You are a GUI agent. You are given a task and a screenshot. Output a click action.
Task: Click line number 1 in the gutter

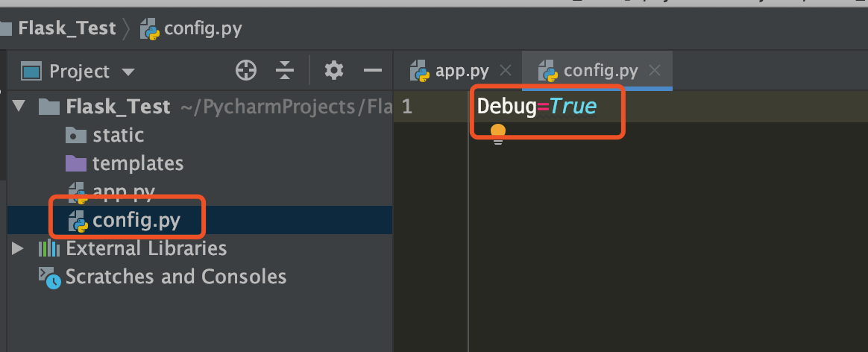pyautogui.click(x=407, y=107)
